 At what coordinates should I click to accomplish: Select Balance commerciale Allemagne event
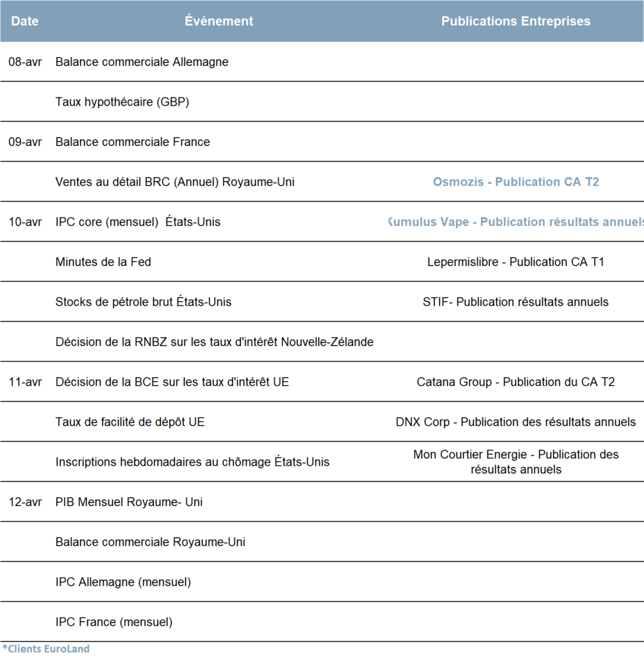coord(142,62)
